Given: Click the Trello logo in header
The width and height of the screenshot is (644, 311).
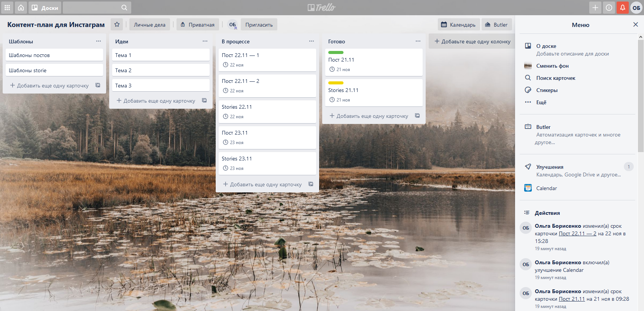Looking at the screenshot, I should 322,8.
